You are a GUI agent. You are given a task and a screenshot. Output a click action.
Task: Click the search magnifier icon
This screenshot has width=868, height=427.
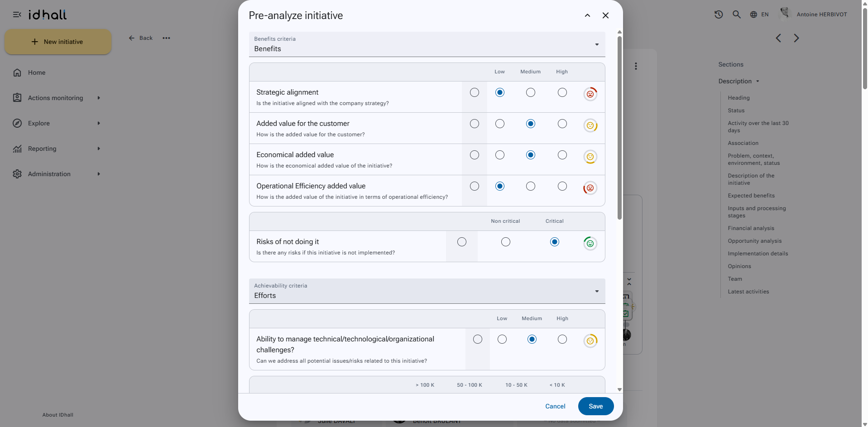tap(737, 14)
